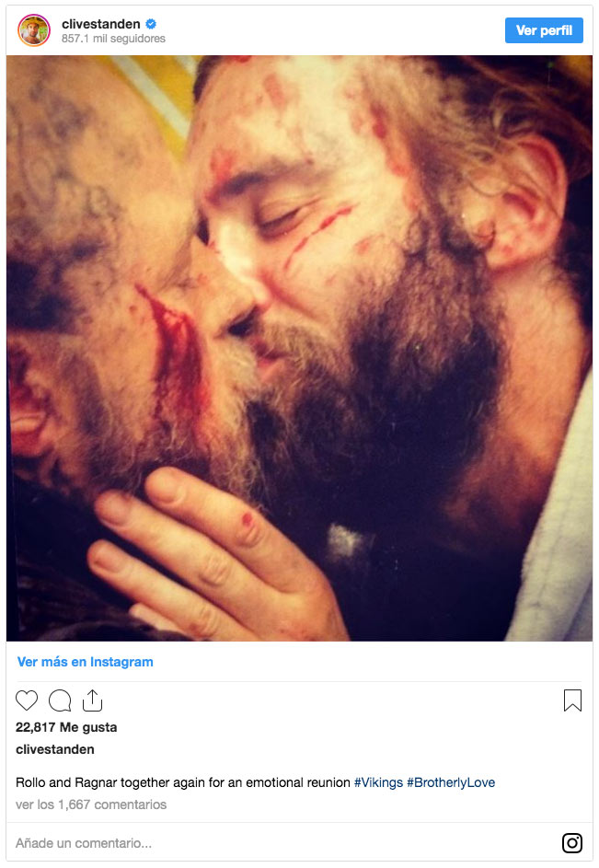The image size is (599, 868).
Task: Open the embedded post photo
Action: (299, 348)
